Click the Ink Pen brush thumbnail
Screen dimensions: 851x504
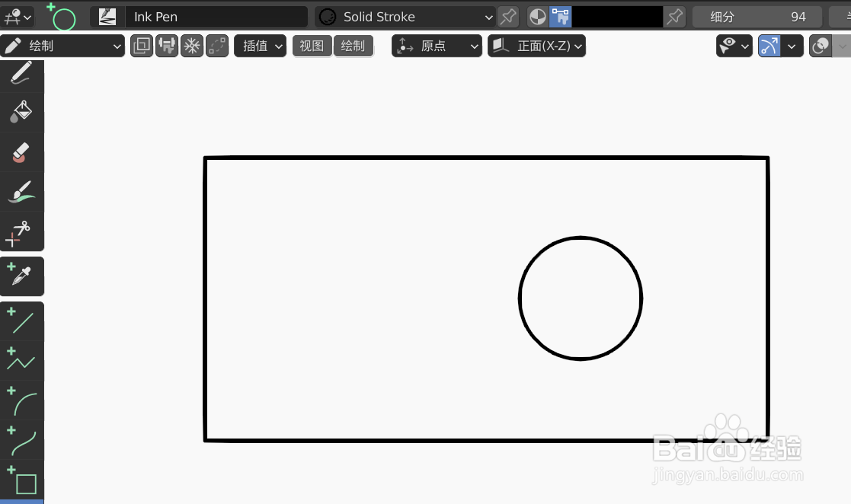point(107,17)
